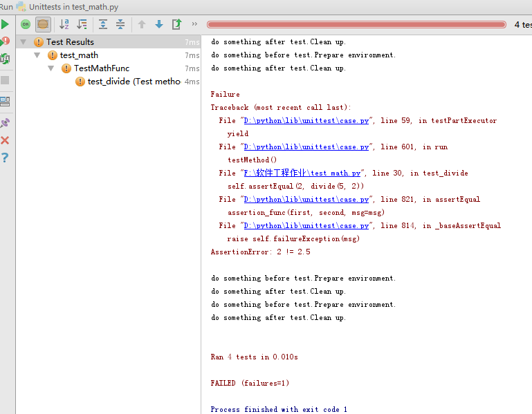Toggle show passed tests (green OK) button
The height and width of the screenshot is (414, 532).
coord(26,24)
